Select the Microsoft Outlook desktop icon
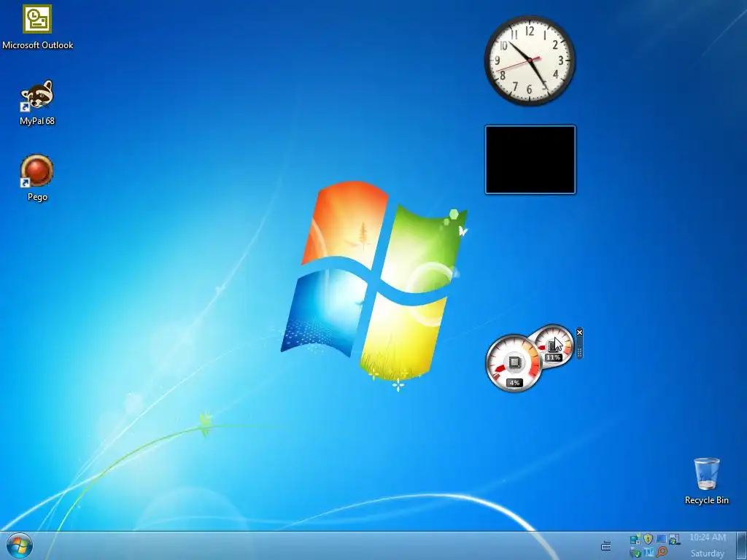Screen dimensions: 747x560 pyautogui.click(x=37, y=19)
